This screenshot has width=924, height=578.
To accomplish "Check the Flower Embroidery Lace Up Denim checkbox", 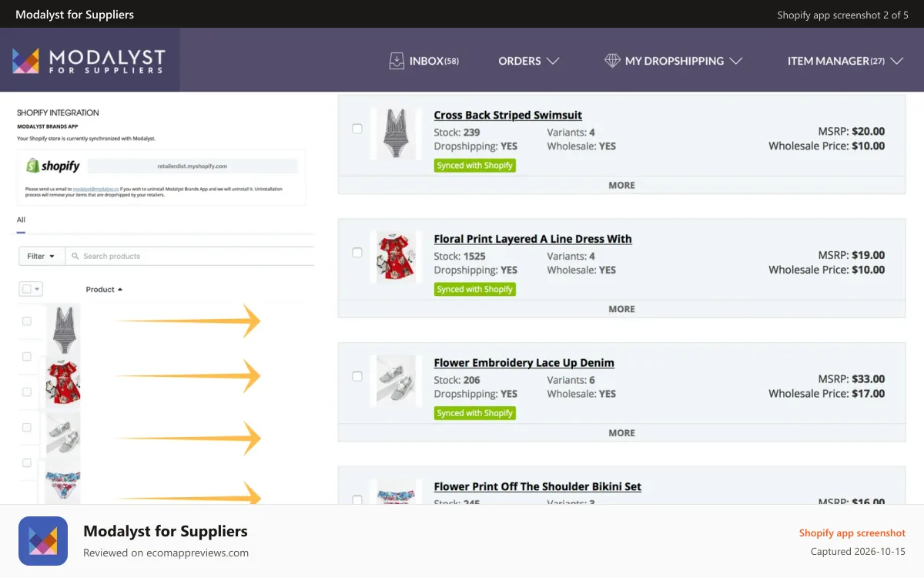I will pyautogui.click(x=357, y=376).
